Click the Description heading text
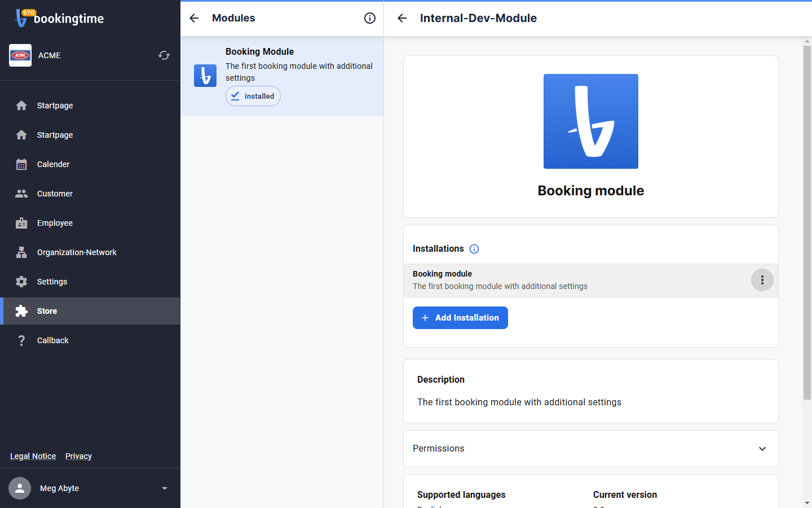 click(x=441, y=379)
